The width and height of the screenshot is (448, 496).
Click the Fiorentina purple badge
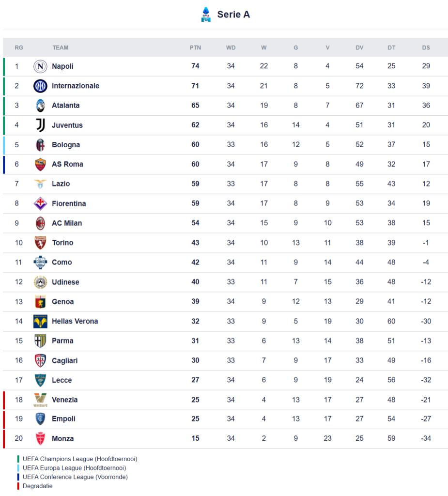tap(40, 203)
